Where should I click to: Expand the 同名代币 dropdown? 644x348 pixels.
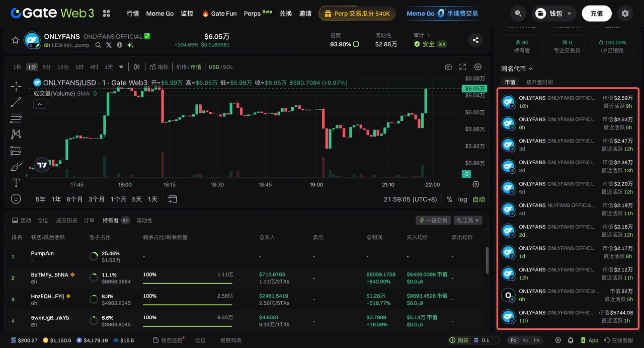[517, 68]
